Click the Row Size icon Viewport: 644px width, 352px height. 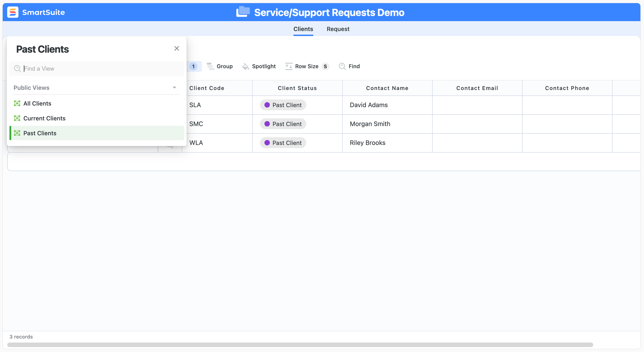pos(289,66)
